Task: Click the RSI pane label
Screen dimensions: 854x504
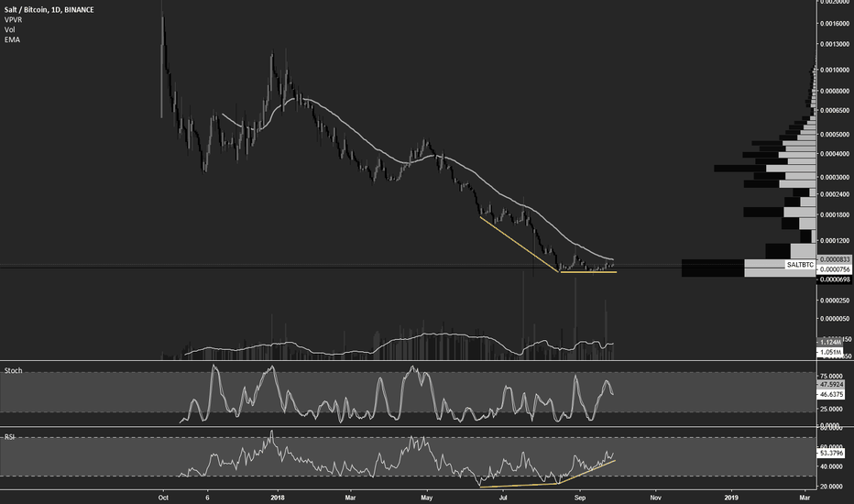Action: click(9, 437)
